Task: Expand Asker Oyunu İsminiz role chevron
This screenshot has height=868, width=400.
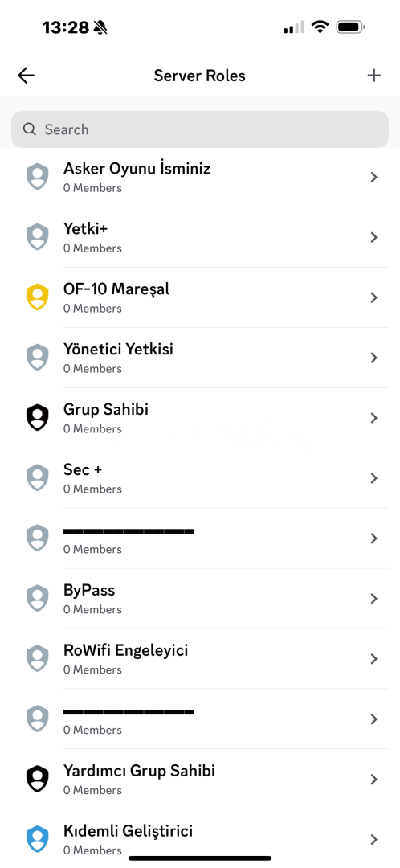Action: click(x=374, y=177)
